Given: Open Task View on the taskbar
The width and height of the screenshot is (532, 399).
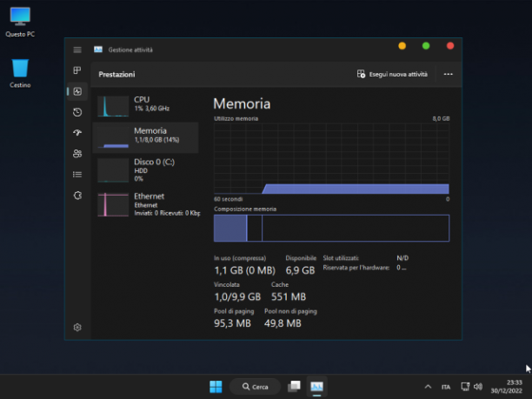Looking at the screenshot, I should click(294, 387).
